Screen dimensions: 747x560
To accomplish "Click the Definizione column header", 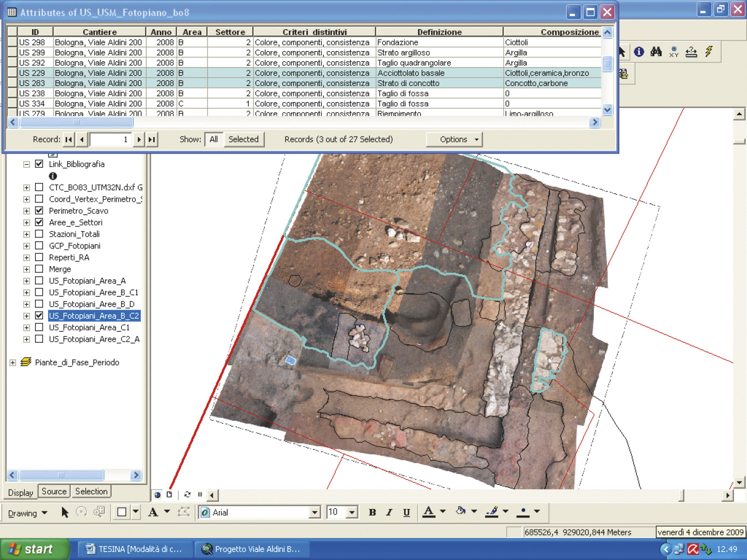I will tap(440, 32).
